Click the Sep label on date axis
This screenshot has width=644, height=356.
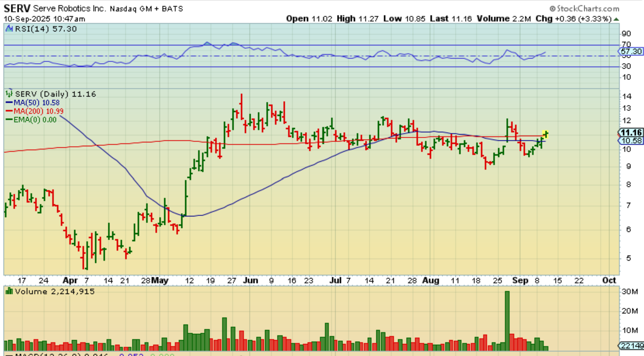(x=520, y=280)
